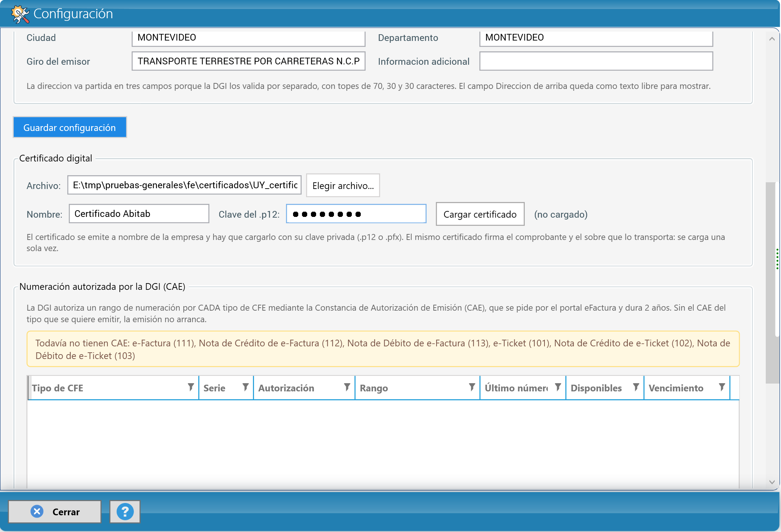Click the Autorización column filter funnel
Viewport: 781px width, 532px height.
[347, 387]
